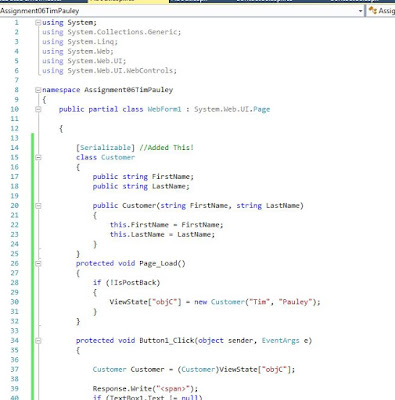Click the this.LastName = LastName; statement
The image size is (395, 400).
click(x=162, y=234)
